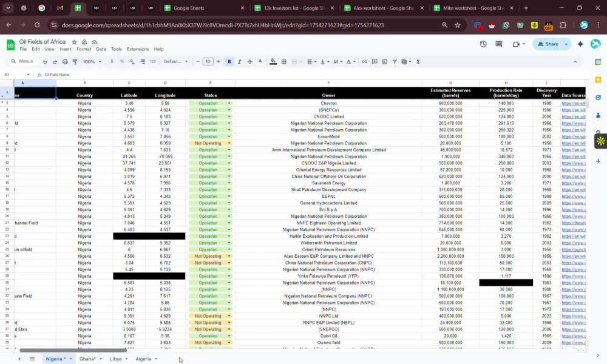The height and width of the screenshot is (364, 607).
Task: Switch to the Libya sheet tab
Action: click(116, 359)
